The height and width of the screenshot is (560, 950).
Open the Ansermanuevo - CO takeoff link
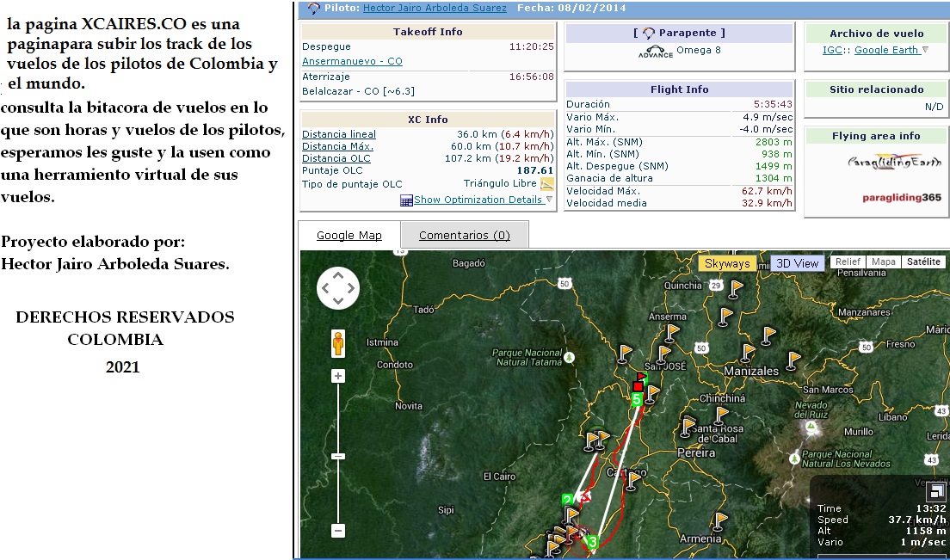(352, 61)
